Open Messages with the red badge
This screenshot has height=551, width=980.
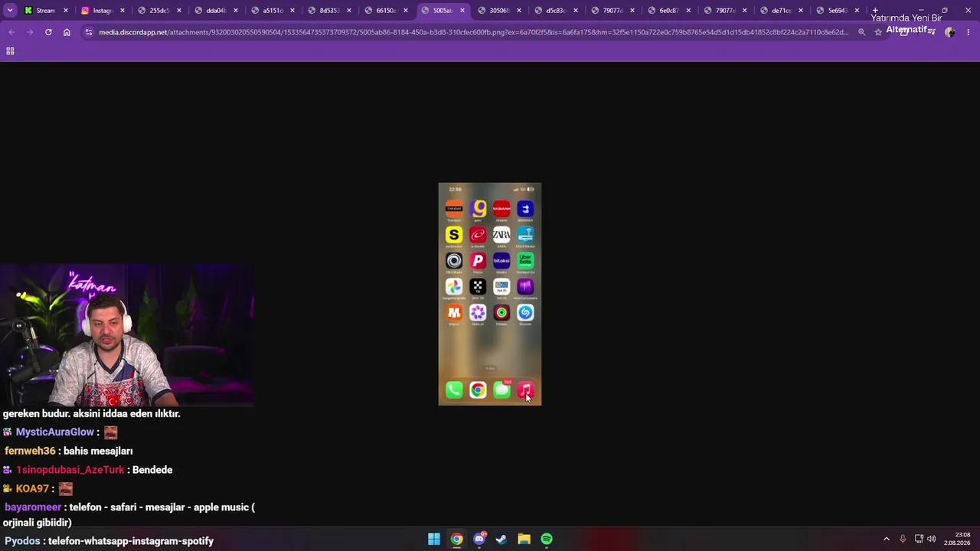[x=501, y=390]
